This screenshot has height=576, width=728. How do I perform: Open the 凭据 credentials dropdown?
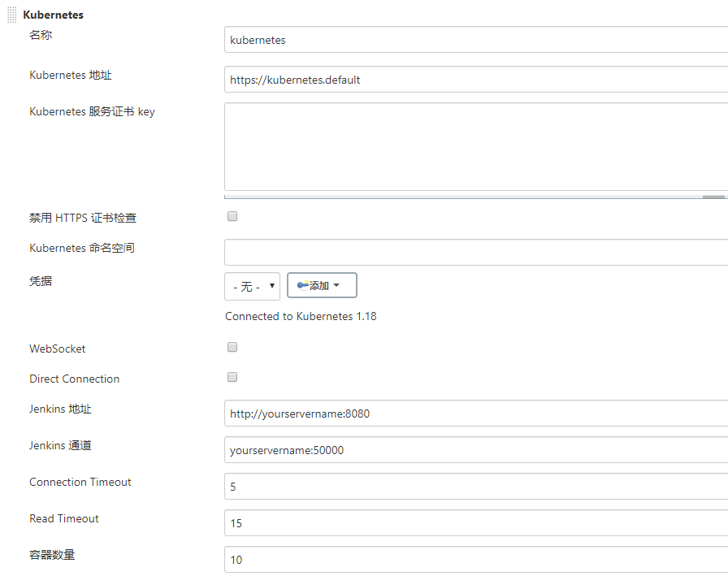(252, 286)
